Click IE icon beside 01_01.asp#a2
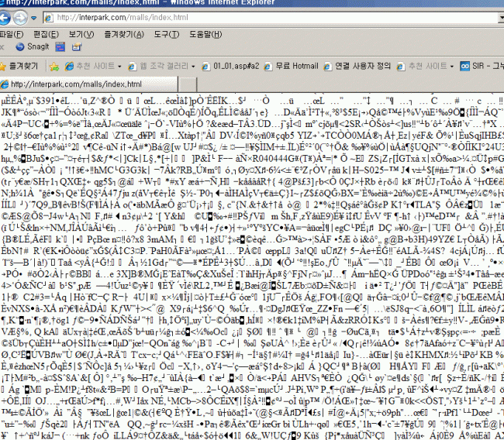This screenshot has width=504, height=440. tap(205, 67)
